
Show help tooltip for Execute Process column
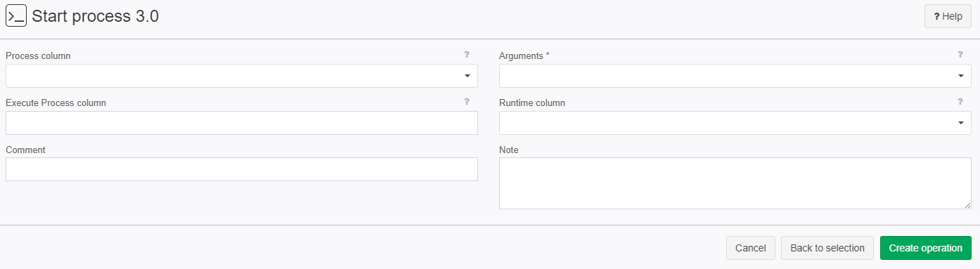(466, 102)
